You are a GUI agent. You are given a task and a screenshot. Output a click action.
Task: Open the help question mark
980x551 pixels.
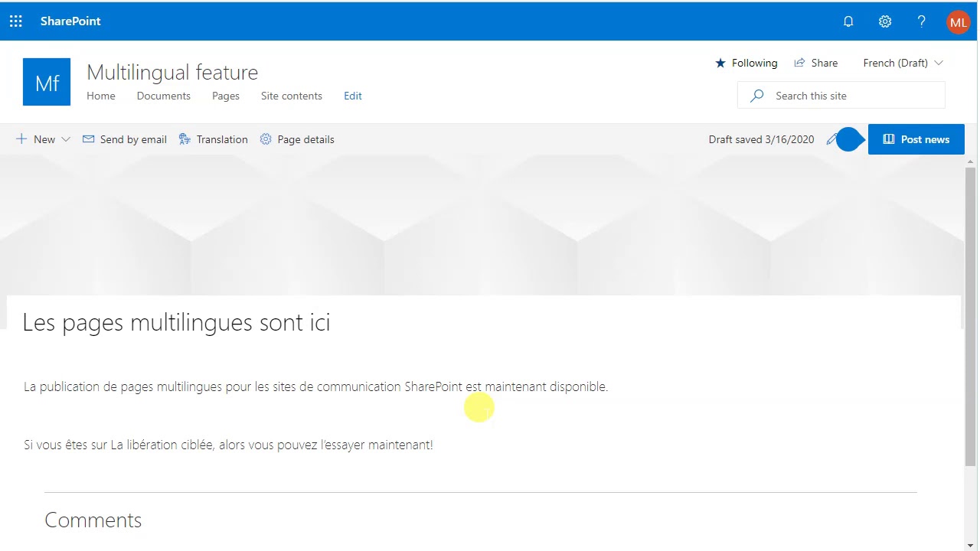point(922,21)
